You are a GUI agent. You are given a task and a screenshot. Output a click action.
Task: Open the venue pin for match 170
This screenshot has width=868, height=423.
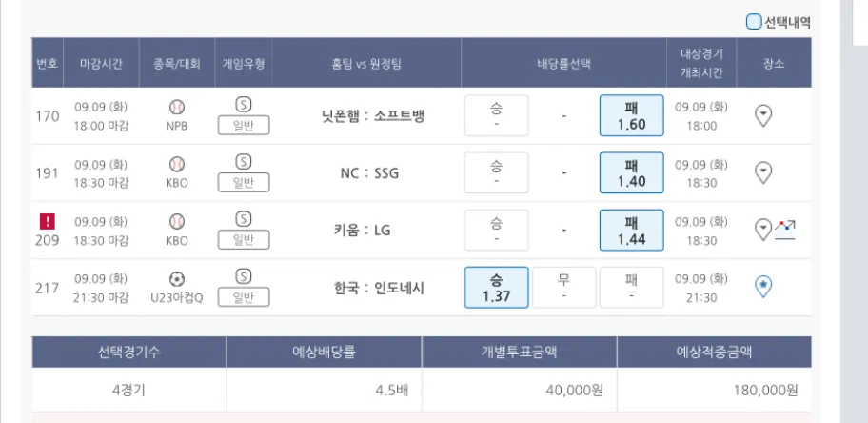point(762,115)
